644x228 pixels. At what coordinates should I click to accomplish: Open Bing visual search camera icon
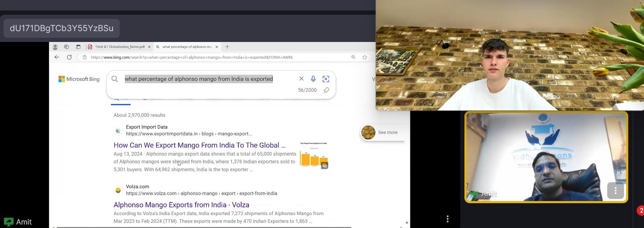tap(326, 79)
